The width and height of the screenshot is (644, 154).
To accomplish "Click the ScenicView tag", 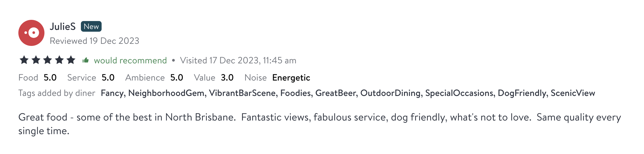I will [x=573, y=93].
